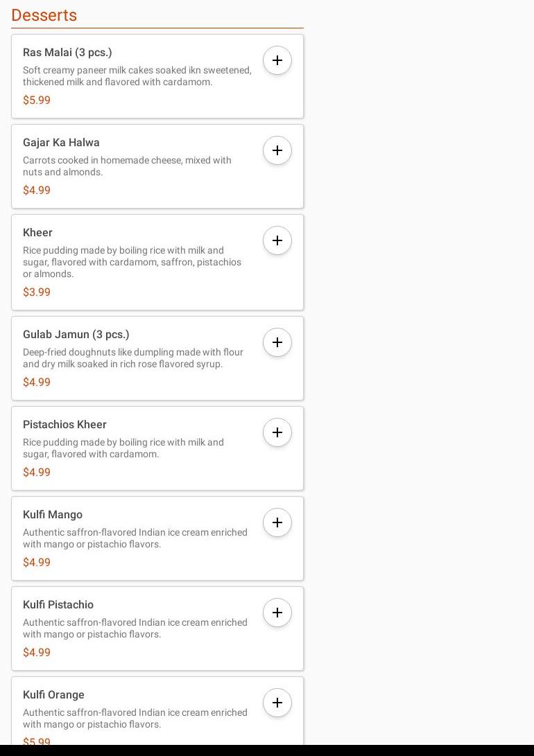Click the $5.99 price of Ras Malai
Image resolution: width=534 pixels, height=756 pixels.
(x=37, y=100)
